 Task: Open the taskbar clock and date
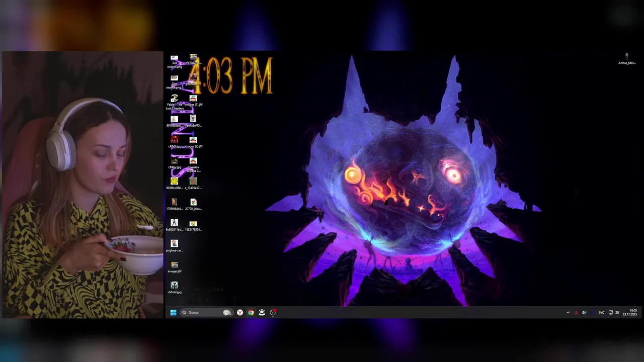(x=630, y=312)
